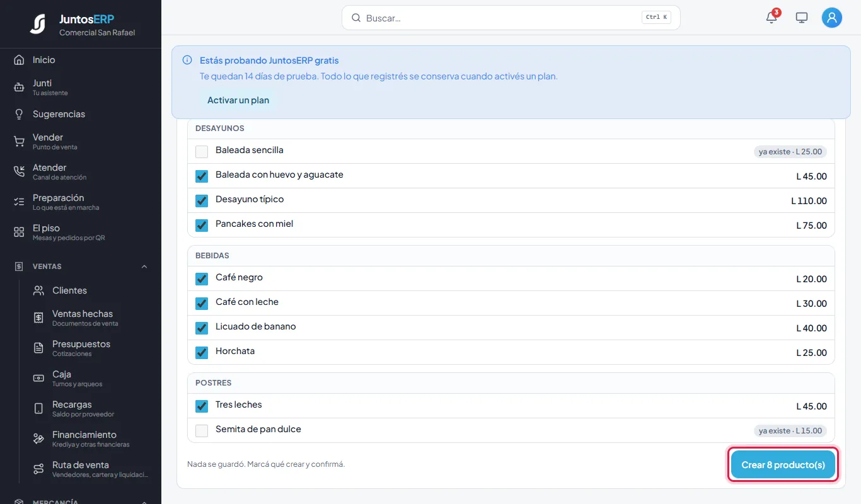The image size is (861, 504).
Task: Open Vender punto de venta
Action: pos(81,142)
